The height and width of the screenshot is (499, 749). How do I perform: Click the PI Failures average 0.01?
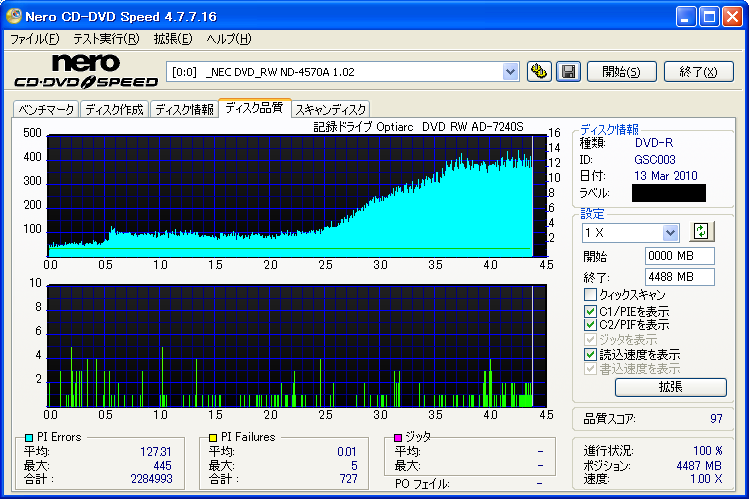(347, 452)
